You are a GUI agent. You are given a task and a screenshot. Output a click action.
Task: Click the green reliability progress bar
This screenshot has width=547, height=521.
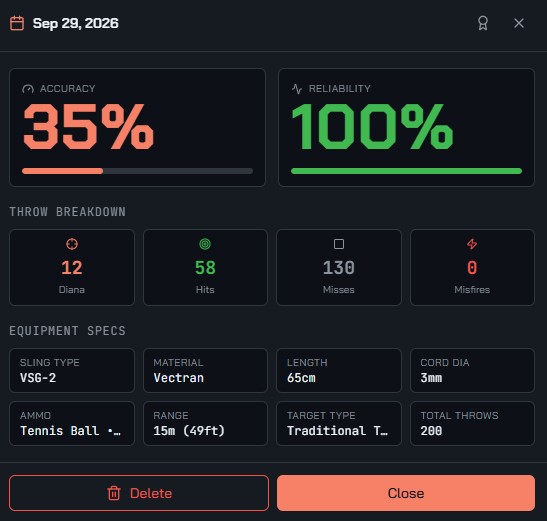point(406,171)
